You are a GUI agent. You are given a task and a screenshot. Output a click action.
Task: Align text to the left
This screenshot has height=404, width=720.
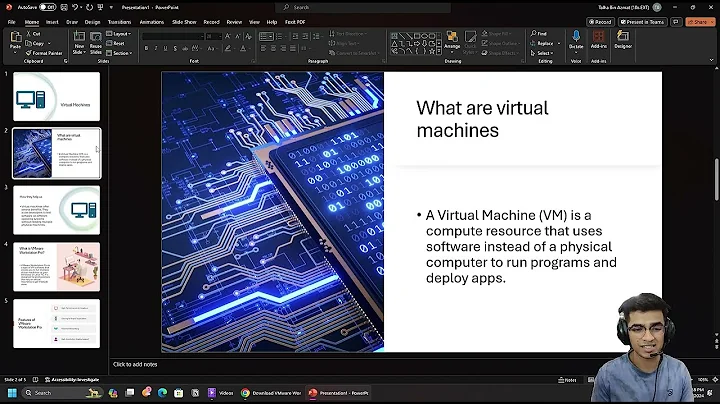(263, 48)
